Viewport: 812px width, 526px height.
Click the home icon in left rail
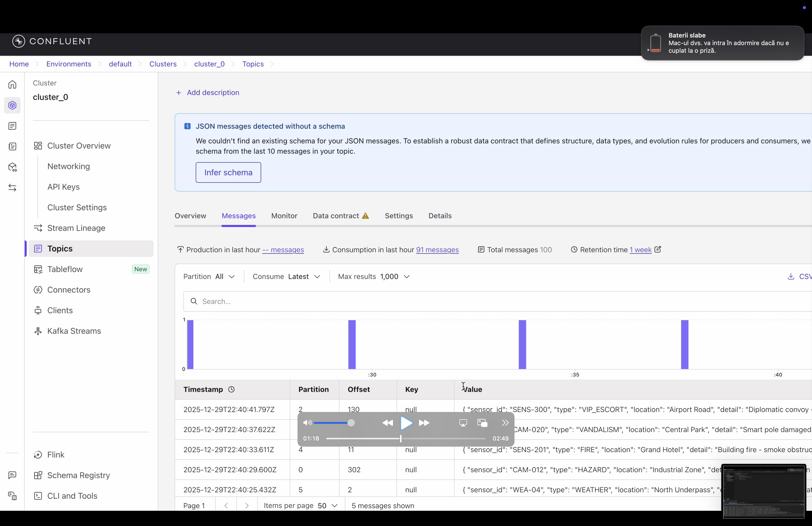12,84
